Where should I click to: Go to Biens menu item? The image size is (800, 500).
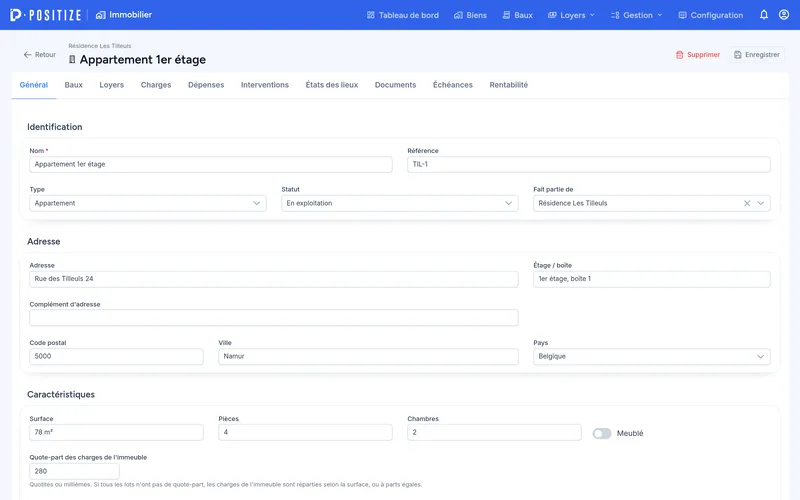click(x=470, y=15)
